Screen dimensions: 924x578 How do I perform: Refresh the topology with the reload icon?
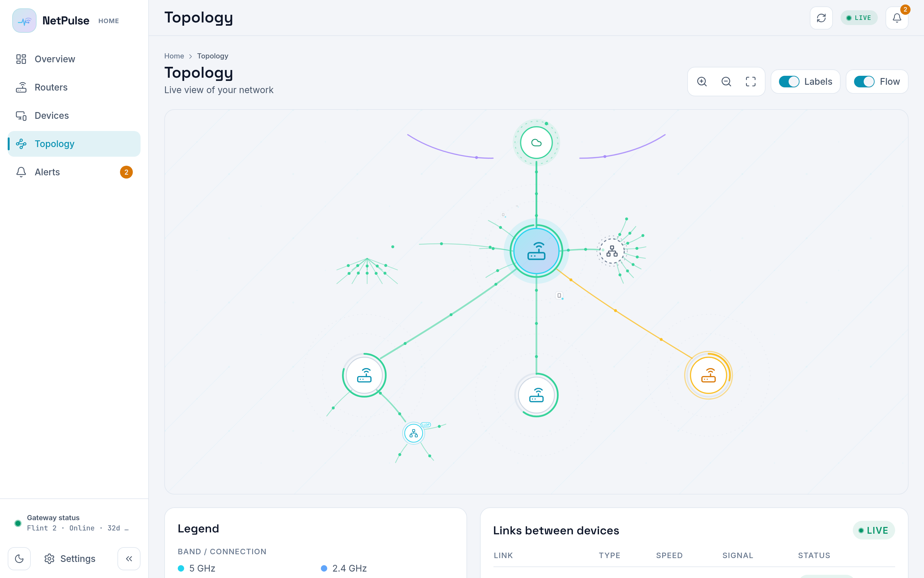pyautogui.click(x=821, y=18)
